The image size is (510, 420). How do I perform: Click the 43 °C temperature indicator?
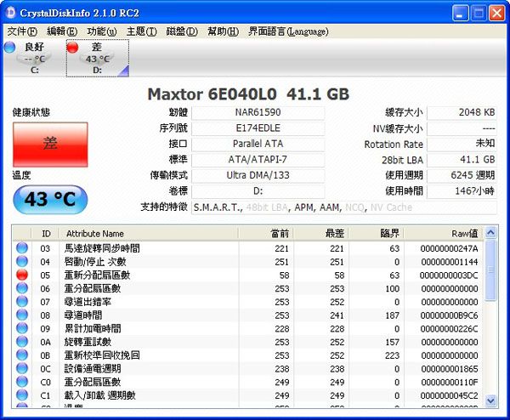point(50,199)
